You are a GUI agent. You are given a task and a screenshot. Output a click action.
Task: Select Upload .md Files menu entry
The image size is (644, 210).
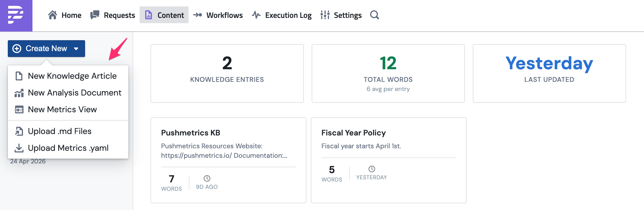tap(68, 131)
